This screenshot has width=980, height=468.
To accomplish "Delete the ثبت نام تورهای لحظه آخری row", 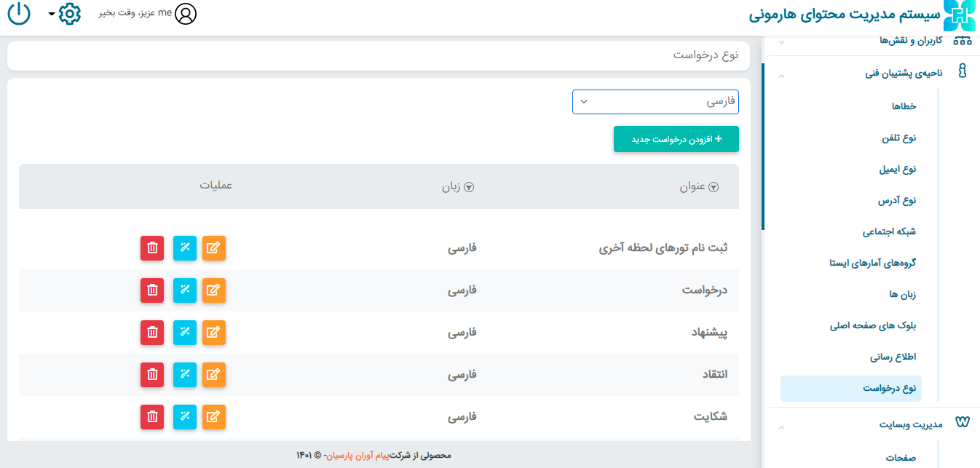I will [x=152, y=248].
